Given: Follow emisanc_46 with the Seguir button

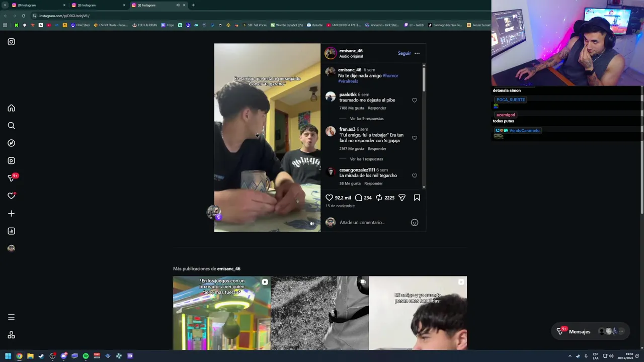Looking at the screenshot, I should click(405, 53).
